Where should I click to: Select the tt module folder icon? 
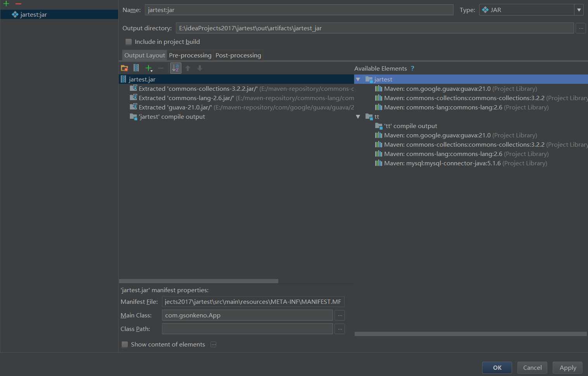tap(369, 116)
